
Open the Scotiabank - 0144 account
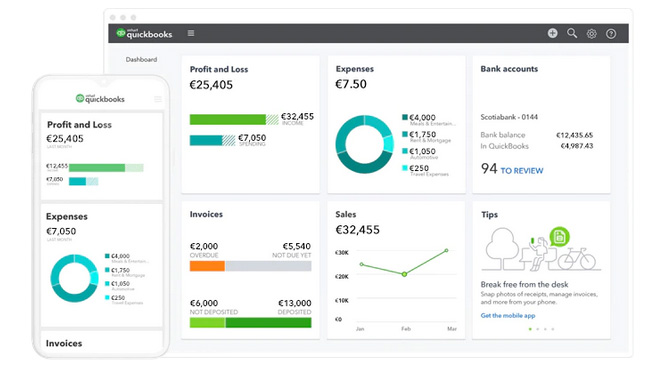point(509,117)
